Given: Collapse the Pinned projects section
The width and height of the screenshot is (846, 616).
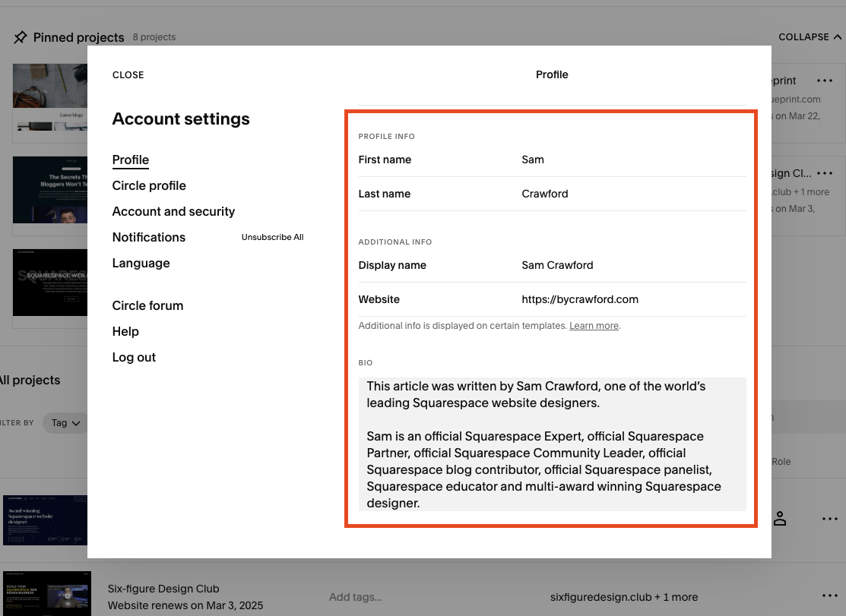Looking at the screenshot, I should pyautogui.click(x=810, y=37).
